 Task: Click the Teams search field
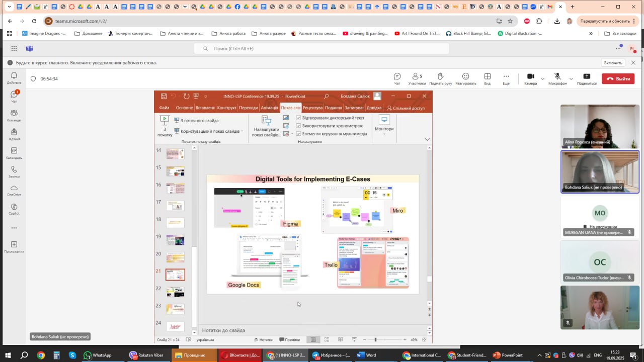click(x=322, y=49)
